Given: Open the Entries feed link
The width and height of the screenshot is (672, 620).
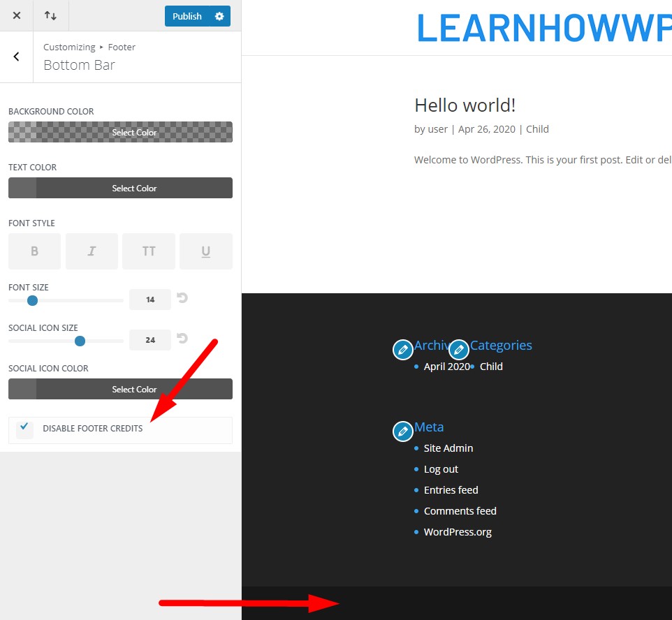Looking at the screenshot, I should [x=451, y=489].
